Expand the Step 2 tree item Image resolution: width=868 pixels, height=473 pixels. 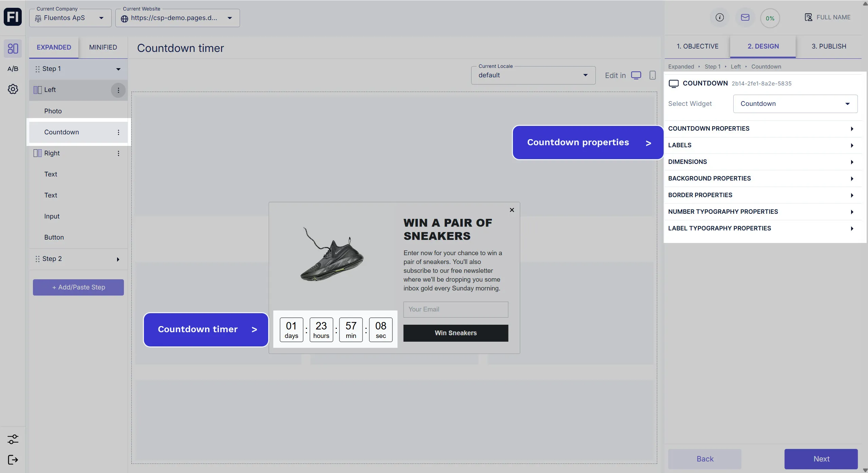click(118, 259)
